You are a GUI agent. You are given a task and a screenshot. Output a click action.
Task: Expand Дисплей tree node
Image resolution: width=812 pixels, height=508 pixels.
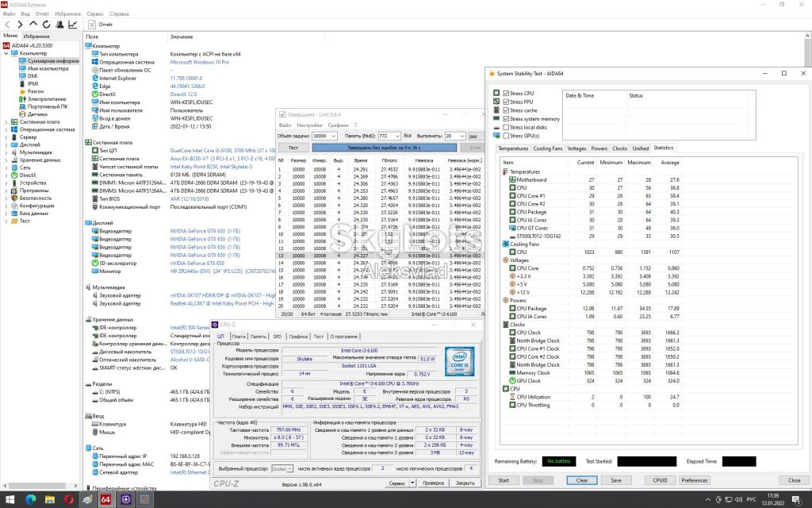6,144
